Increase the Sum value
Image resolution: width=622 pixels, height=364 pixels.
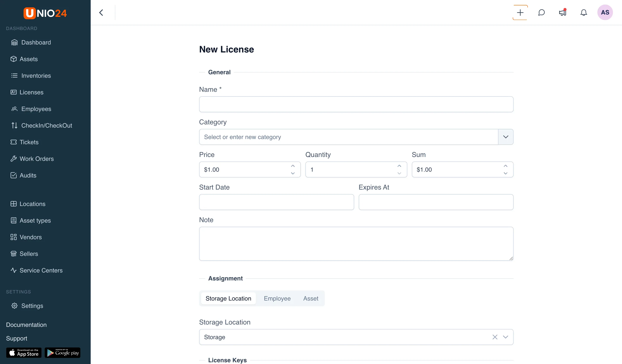506,166
